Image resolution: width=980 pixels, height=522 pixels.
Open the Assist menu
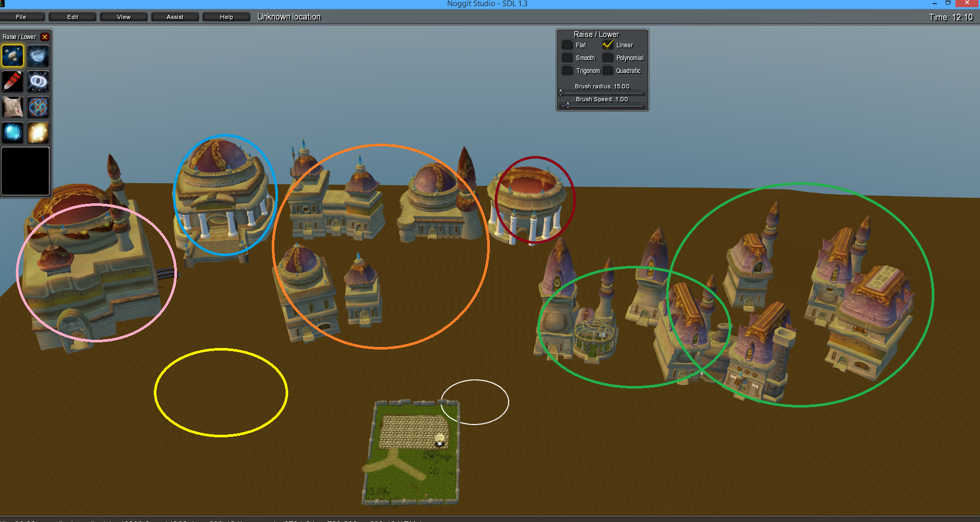click(x=175, y=17)
